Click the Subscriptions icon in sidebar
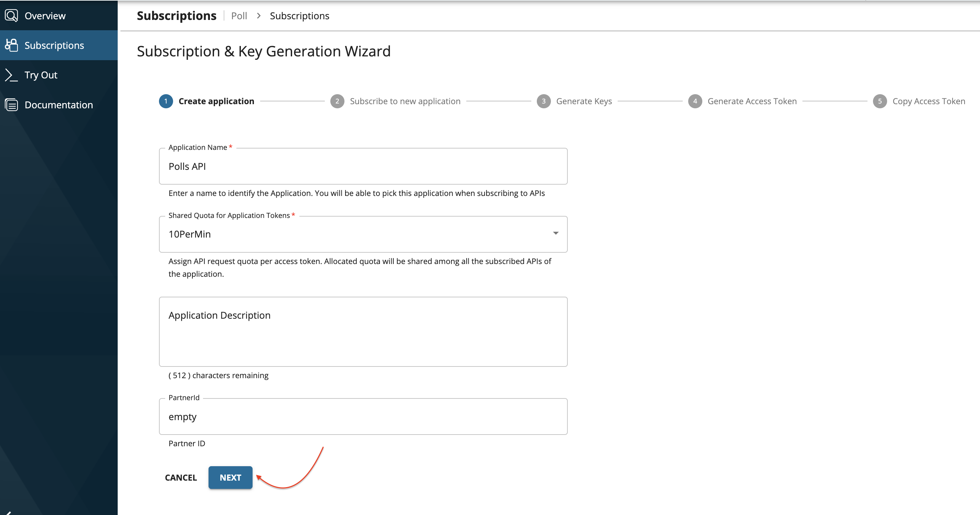 click(11, 45)
